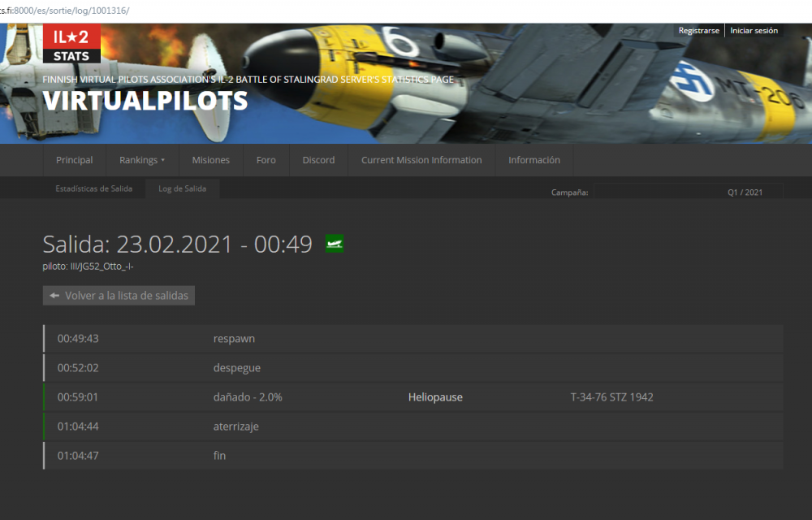This screenshot has width=812, height=520.
Task: Click the green aircraft icon beside the sortie date
Action: pyautogui.click(x=334, y=244)
